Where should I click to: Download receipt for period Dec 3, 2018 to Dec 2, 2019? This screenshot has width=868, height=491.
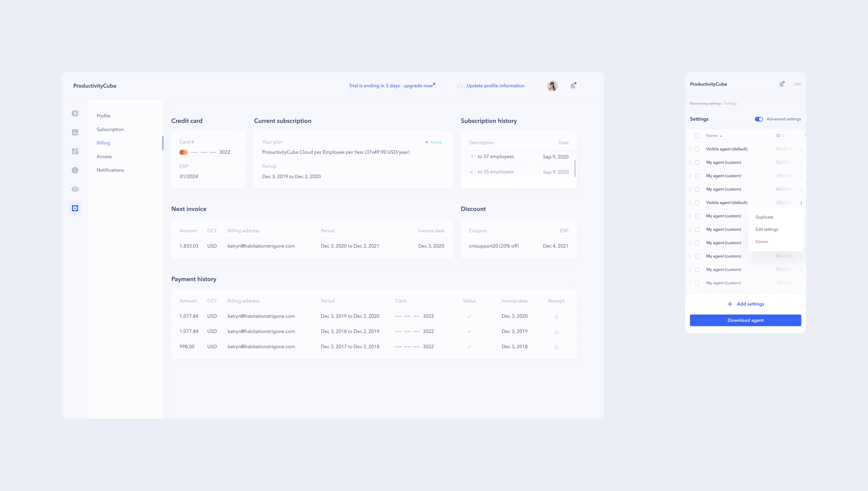tap(556, 332)
